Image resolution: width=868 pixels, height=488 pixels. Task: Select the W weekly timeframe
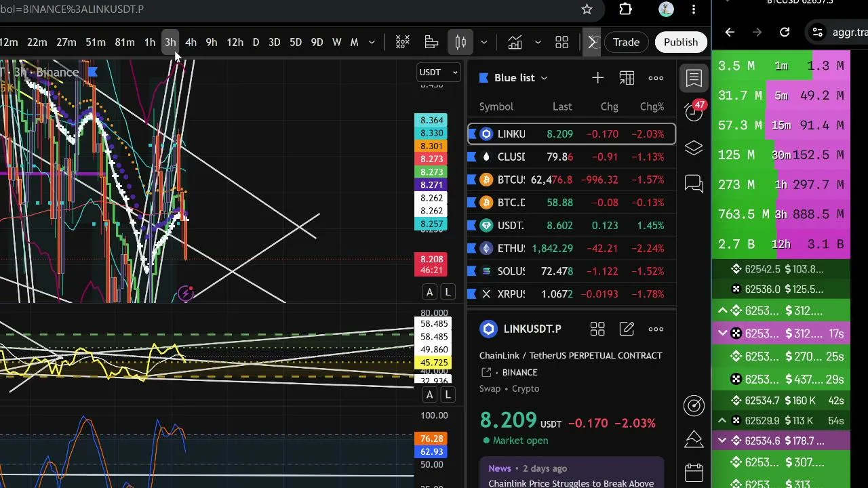click(x=336, y=42)
